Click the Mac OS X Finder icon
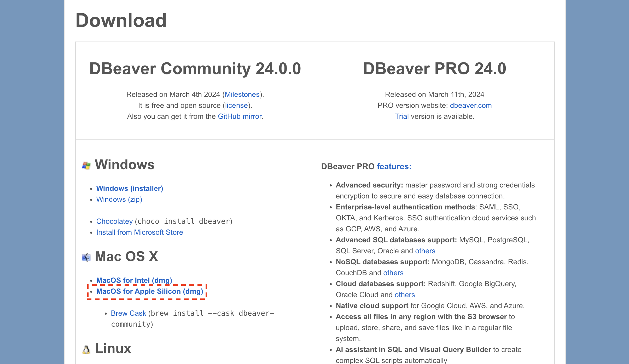Image resolution: width=629 pixels, height=364 pixels. coord(86,257)
